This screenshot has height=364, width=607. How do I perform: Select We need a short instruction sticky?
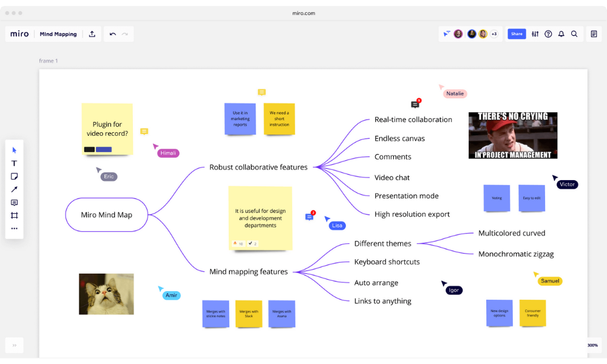tap(279, 119)
